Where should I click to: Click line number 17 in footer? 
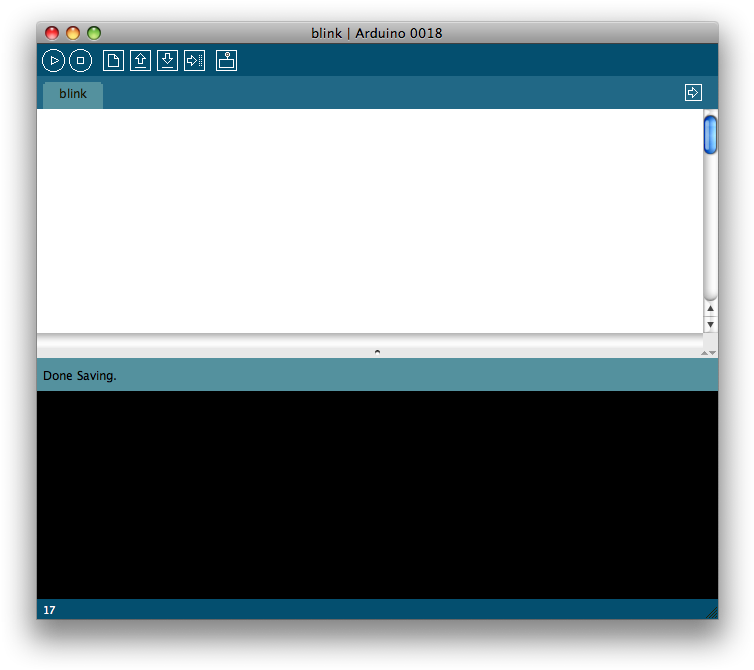(50, 610)
